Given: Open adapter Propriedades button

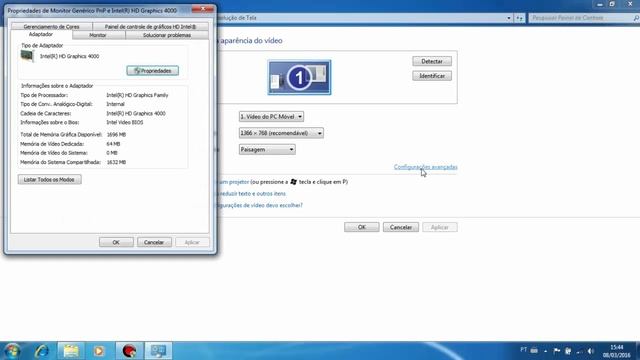Looking at the screenshot, I should click(x=153, y=71).
